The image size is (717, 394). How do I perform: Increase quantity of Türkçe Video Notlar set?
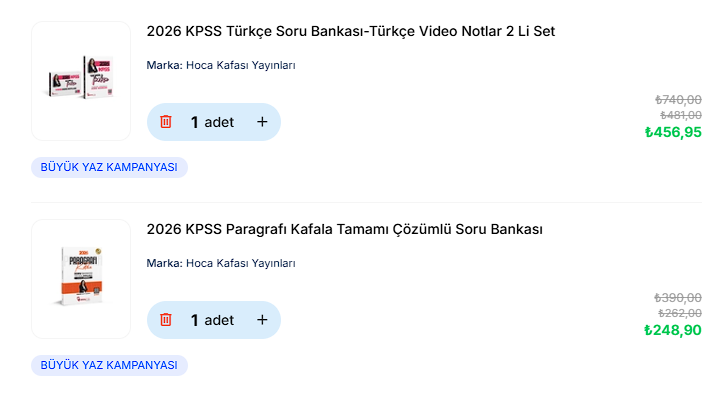pyautogui.click(x=262, y=122)
